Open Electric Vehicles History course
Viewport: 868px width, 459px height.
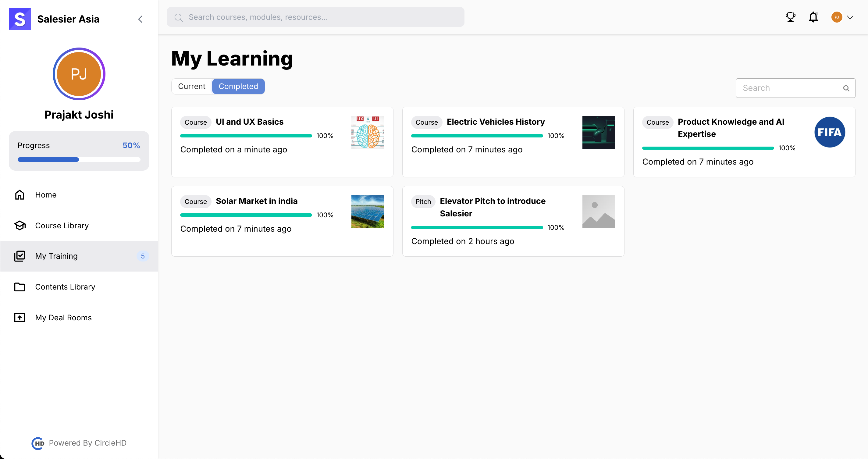(496, 122)
